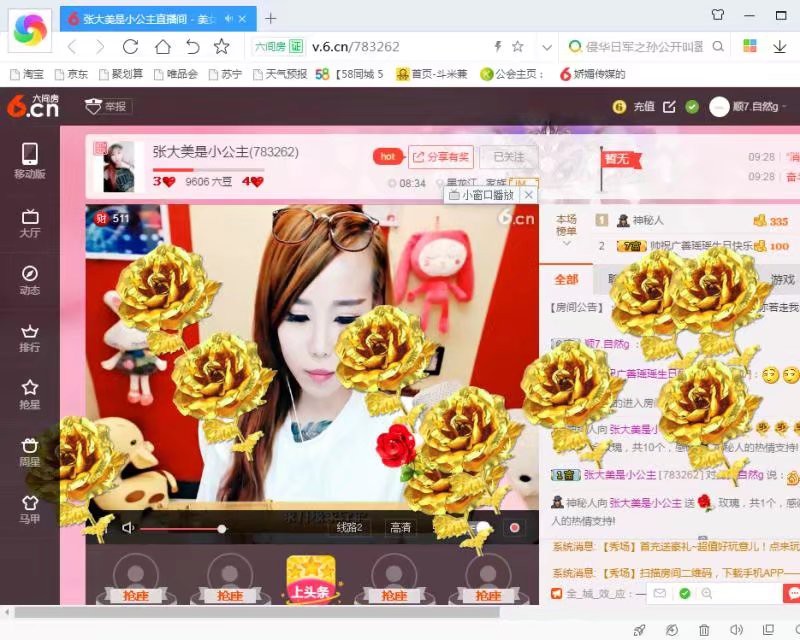Click the rocket accelerator icon in status bar
The width and height of the screenshot is (800, 640).
pyautogui.click(x=639, y=630)
